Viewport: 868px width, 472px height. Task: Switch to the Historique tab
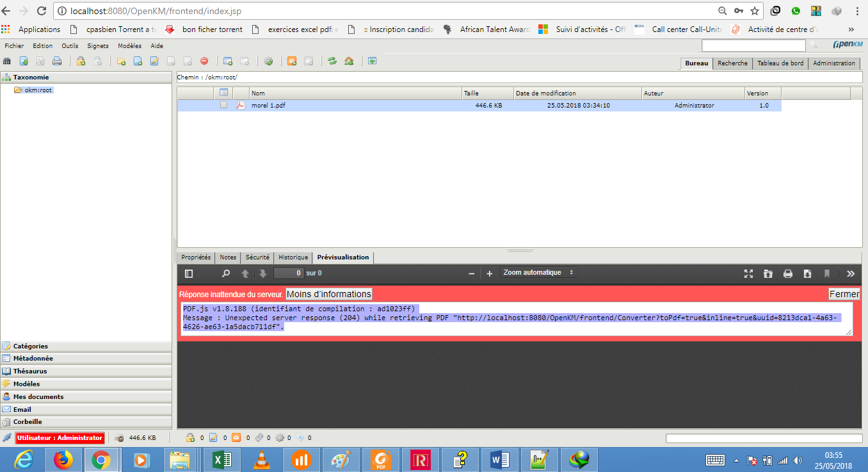coord(293,257)
